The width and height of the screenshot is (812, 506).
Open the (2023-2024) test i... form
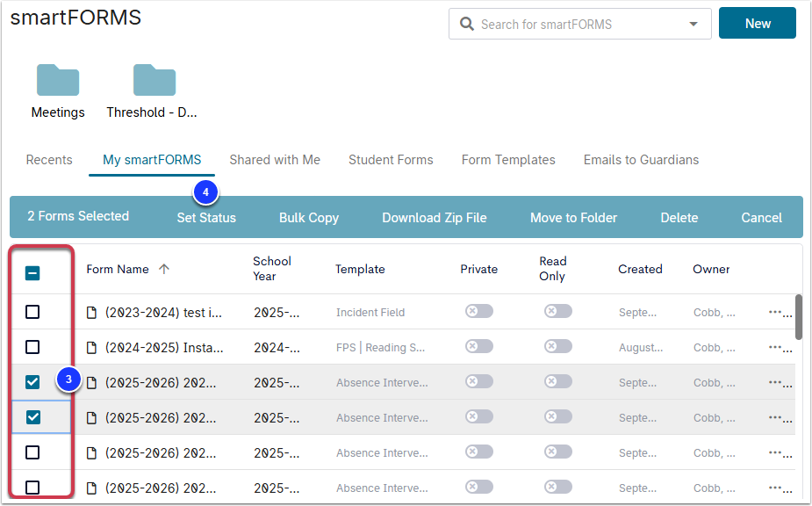(163, 313)
